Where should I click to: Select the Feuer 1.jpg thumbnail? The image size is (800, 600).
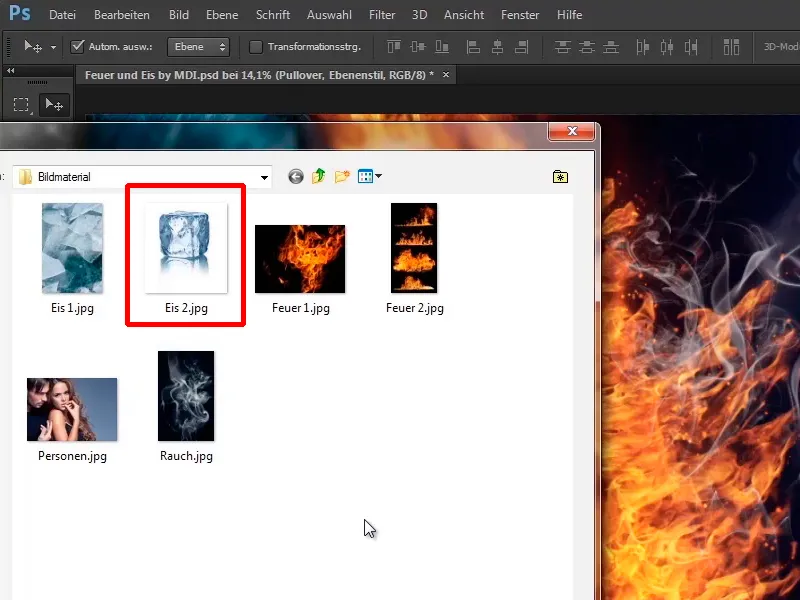pos(300,259)
